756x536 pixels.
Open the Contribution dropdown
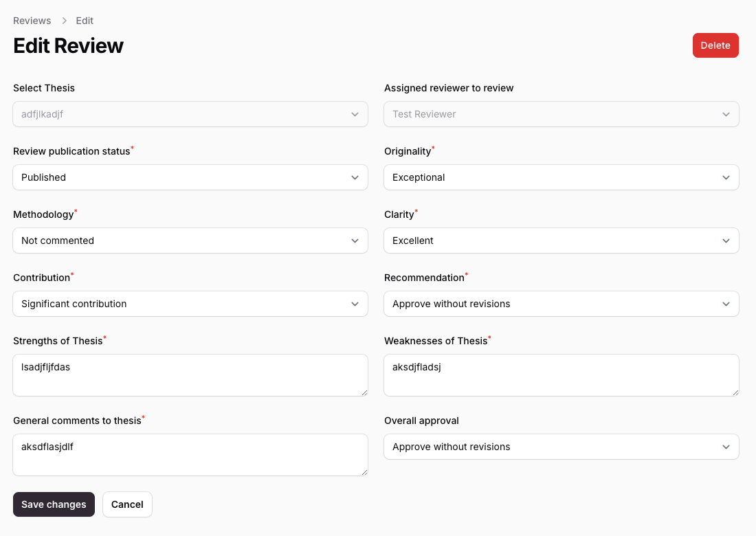(x=190, y=304)
